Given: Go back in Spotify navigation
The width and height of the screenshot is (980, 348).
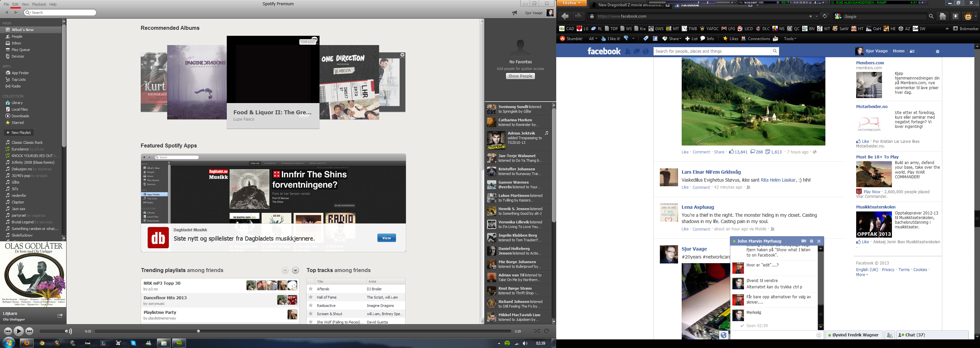Looking at the screenshot, I should tap(7, 13).
